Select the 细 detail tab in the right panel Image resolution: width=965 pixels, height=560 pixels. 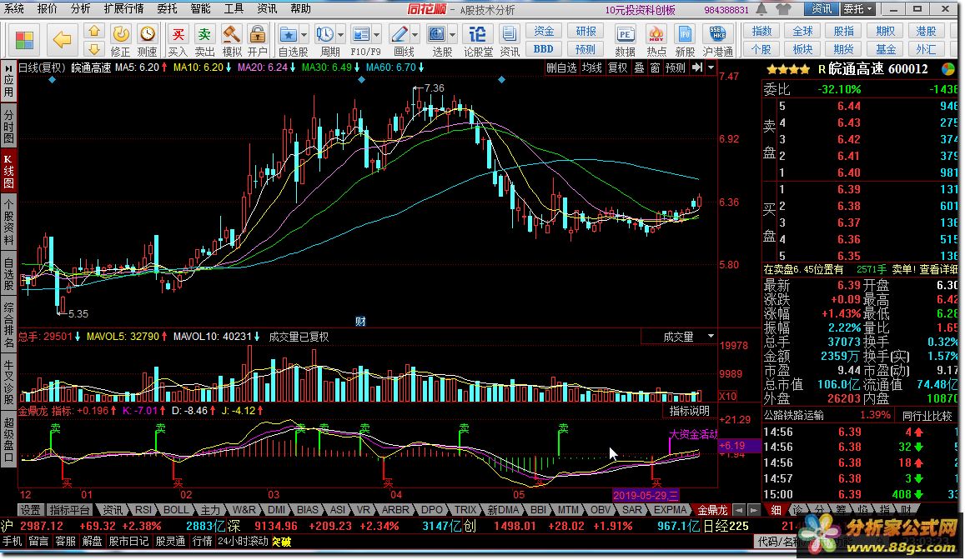coord(776,510)
